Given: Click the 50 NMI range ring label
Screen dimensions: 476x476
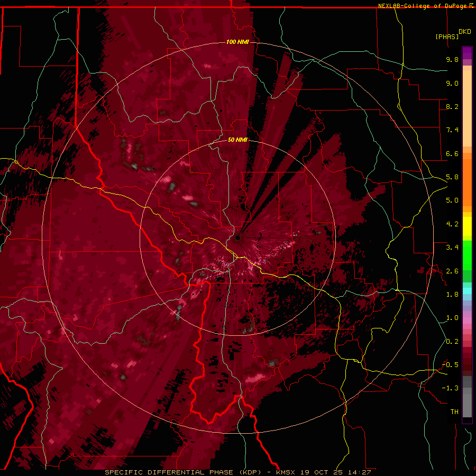Looking at the screenshot, I should pyautogui.click(x=237, y=140).
